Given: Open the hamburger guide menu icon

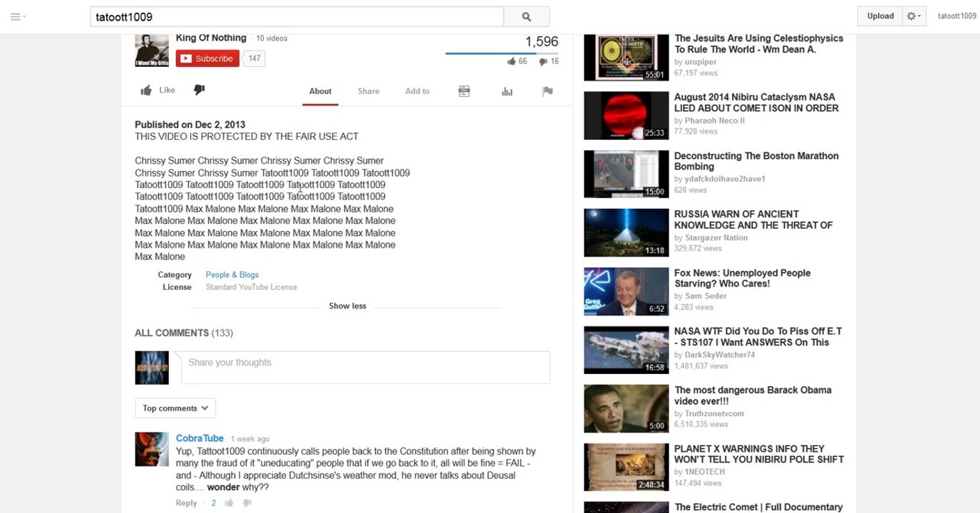Looking at the screenshot, I should click(x=15, y=16).
